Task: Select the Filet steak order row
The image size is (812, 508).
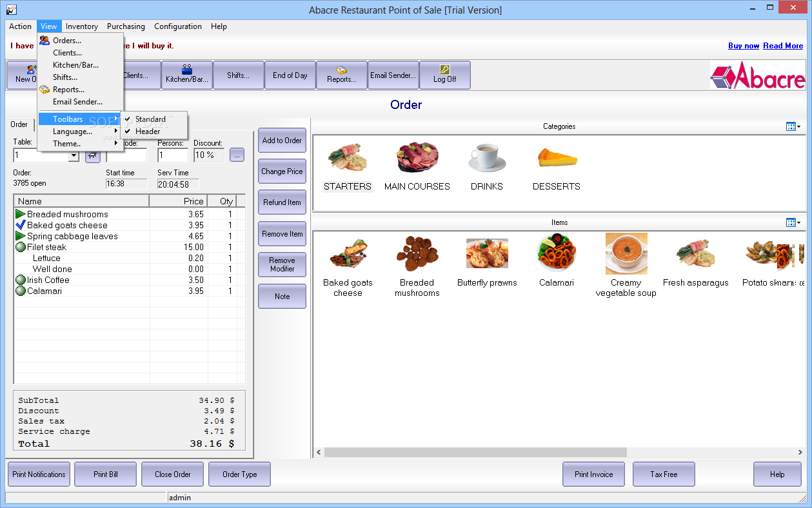Action: (129, 247)
